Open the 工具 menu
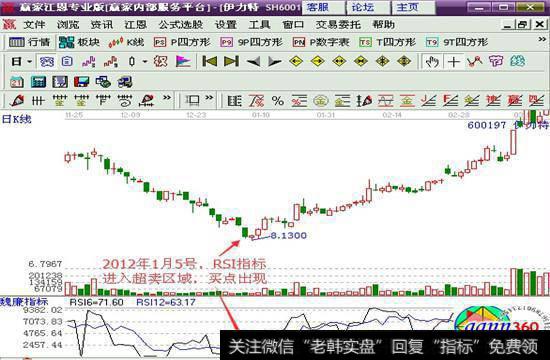 point(259,25)
